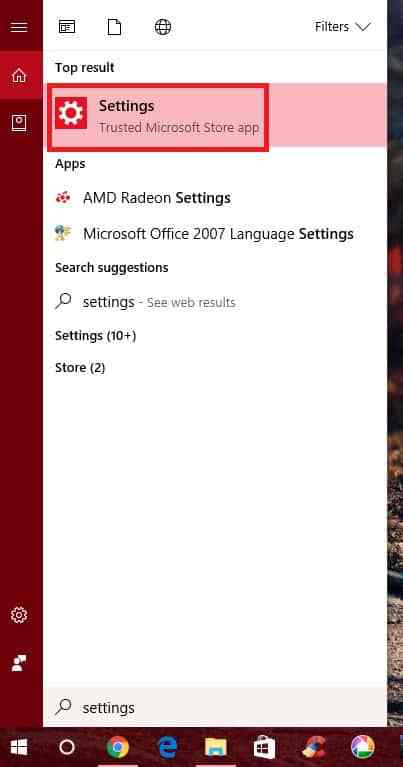Filter results by Web globe icon
This screenshot has width=403, height=767.
tap(163, 26)
